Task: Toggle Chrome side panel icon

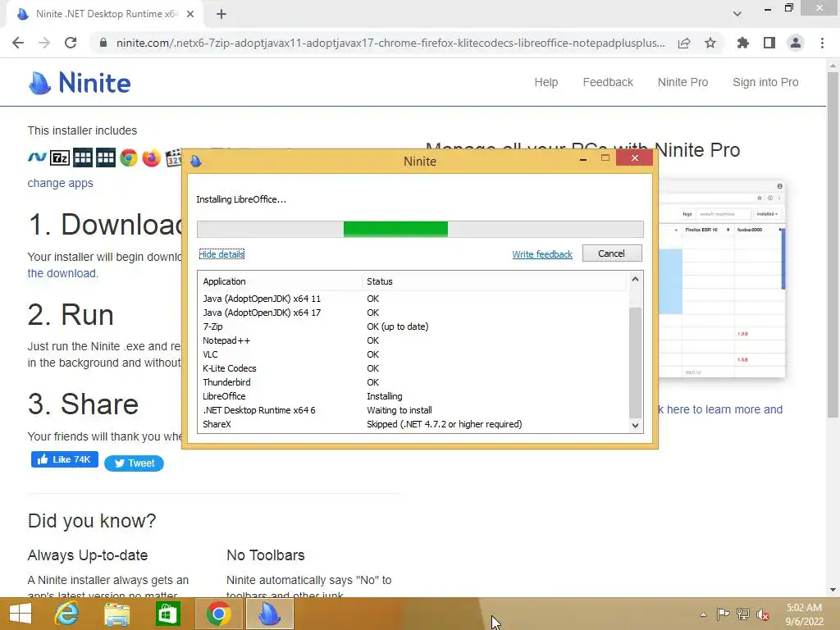Action: click(769, 43)
